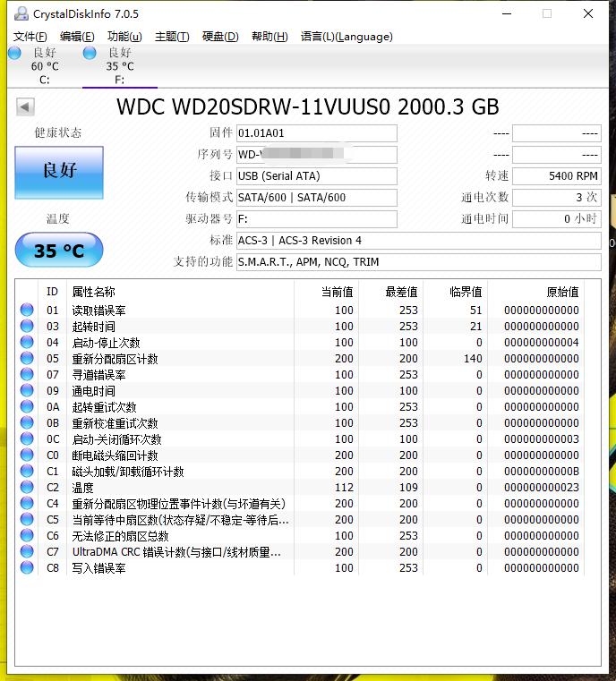Click worst value 109 in 温度 row
This screenshot has height=681, width=616.
pyautogui.click(x=408, y=487)
